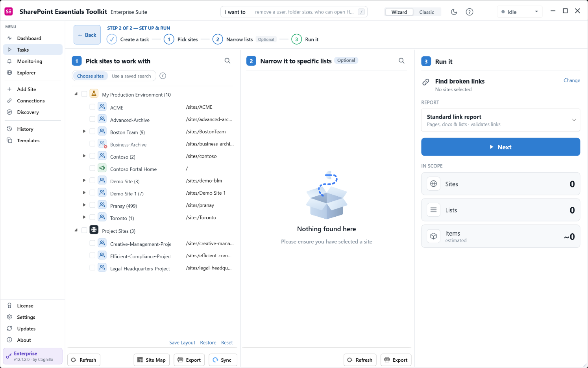Click the I want to search field
This screenshot has width=588, height=368.
(x=294, y=12)
